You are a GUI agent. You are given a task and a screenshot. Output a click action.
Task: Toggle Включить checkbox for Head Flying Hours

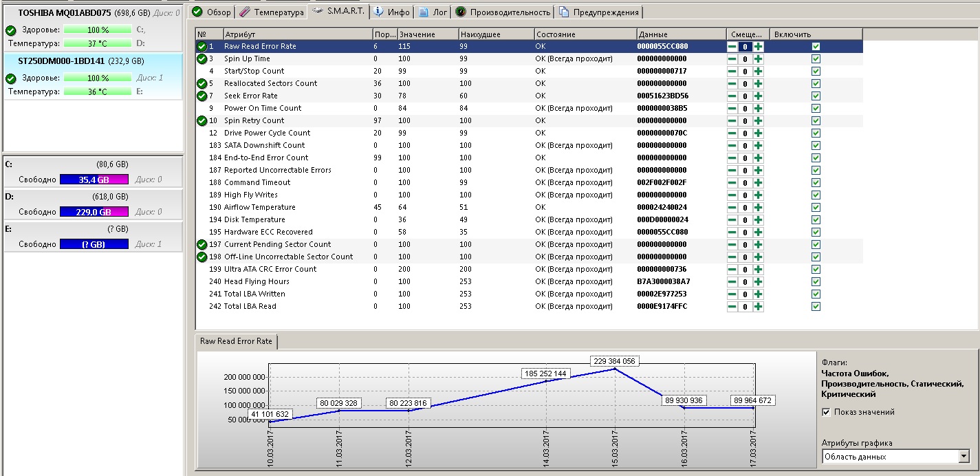816,281
